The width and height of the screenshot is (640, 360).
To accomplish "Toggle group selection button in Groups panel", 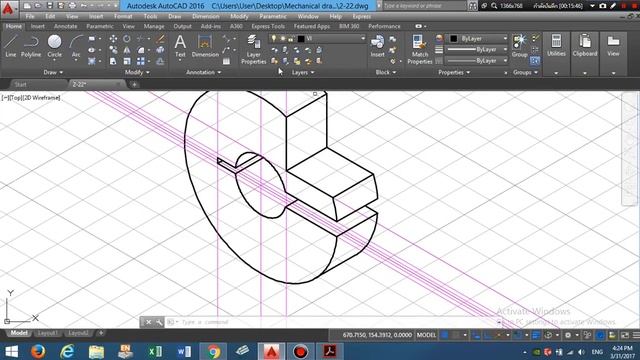I will tap(535, 61).
